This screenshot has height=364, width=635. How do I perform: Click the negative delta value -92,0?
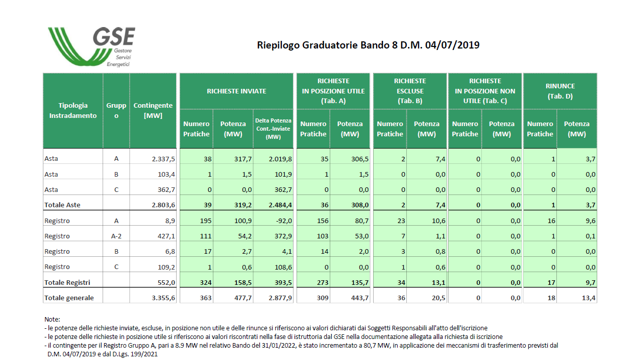284,221
